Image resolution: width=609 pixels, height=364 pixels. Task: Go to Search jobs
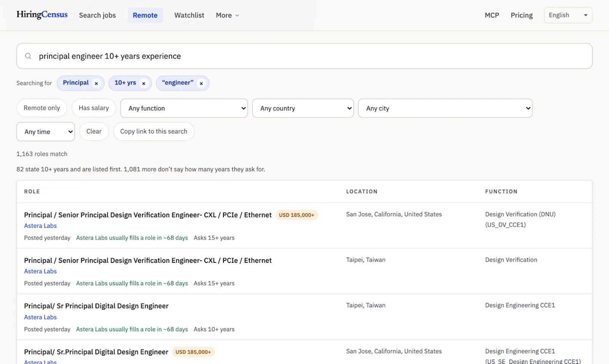pos(97,15)
